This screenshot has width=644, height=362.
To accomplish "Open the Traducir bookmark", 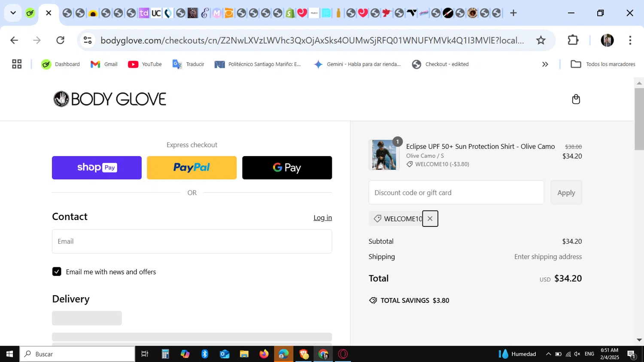I will [188, 64].
